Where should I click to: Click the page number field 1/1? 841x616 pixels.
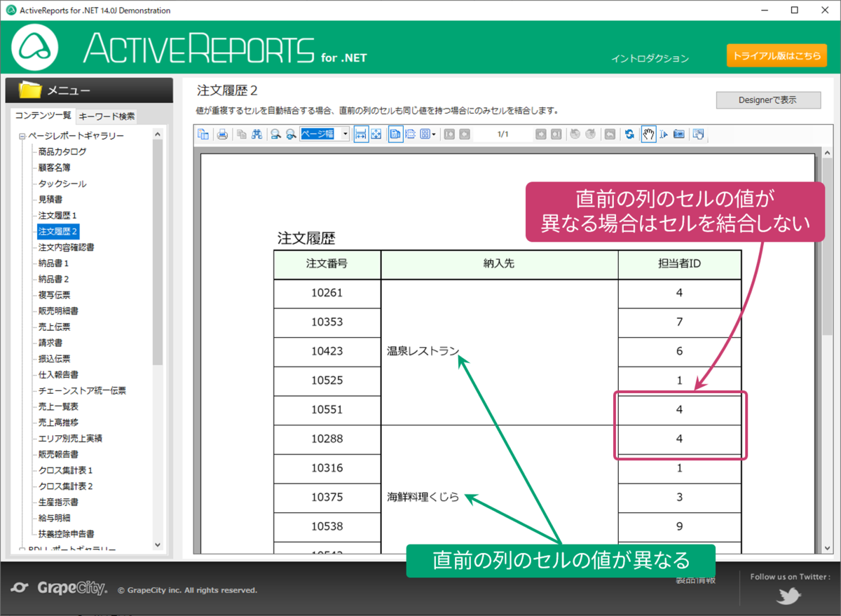(503, 134)
